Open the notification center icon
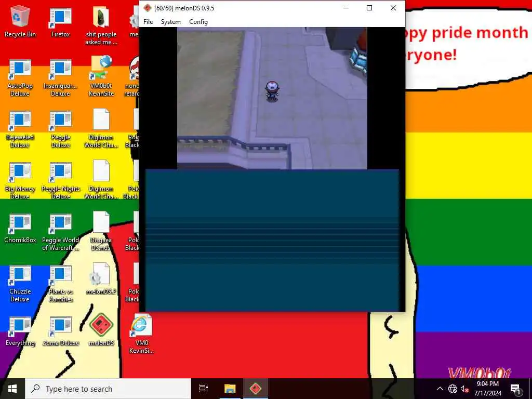 pyautogui.click(x=515, y=389)
